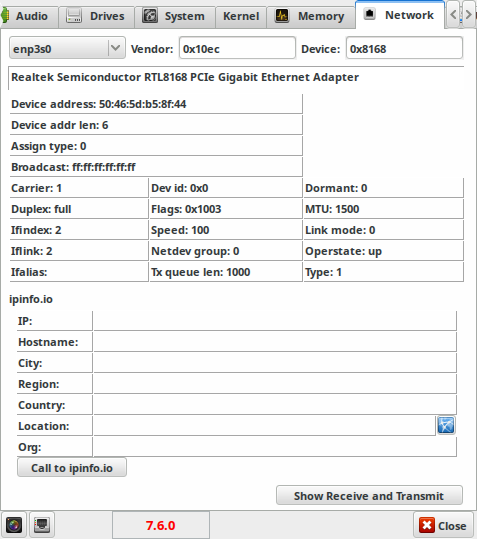Switch to the Audio tab
Viewport: 477px width, 539px height.
(29, 16)
